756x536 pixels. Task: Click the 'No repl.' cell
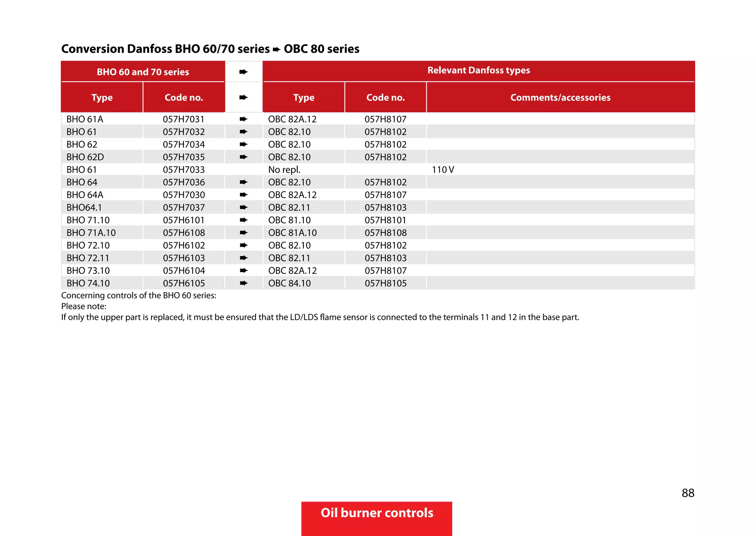pyautogui.click(x=284, y=170)
